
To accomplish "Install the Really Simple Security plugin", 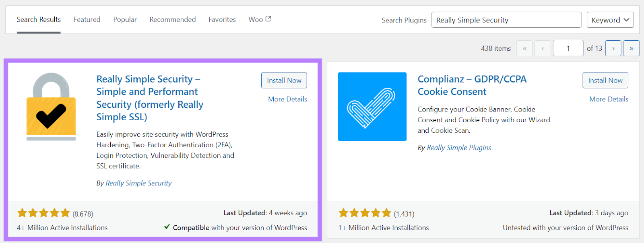I will click(284, 80).
